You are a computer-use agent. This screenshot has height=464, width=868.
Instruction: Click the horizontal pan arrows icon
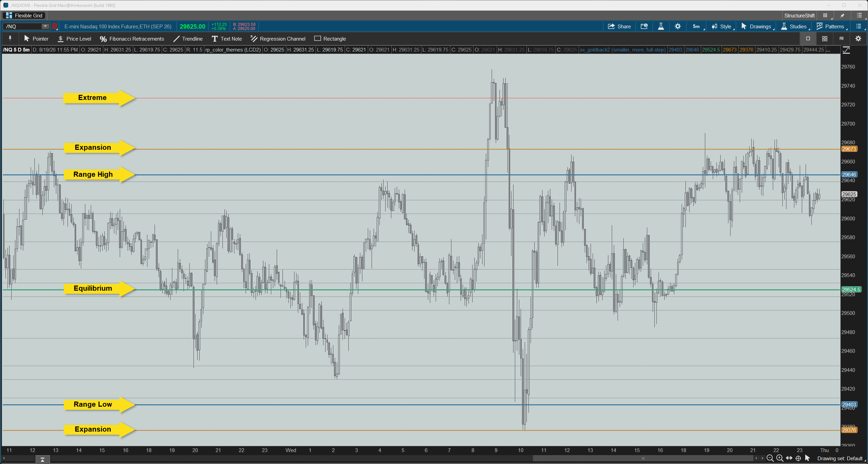pyautogui.click(x=789, y=458)
